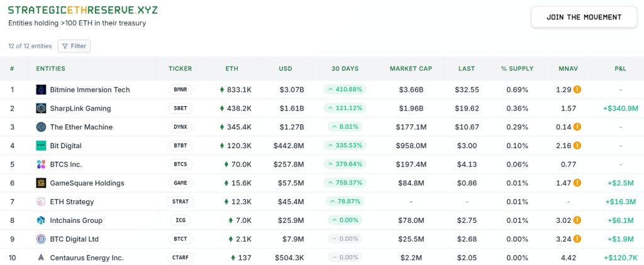Sort by the 30 Days column header
This screenshot has height=265, width=644.
[x=345, y=68]
